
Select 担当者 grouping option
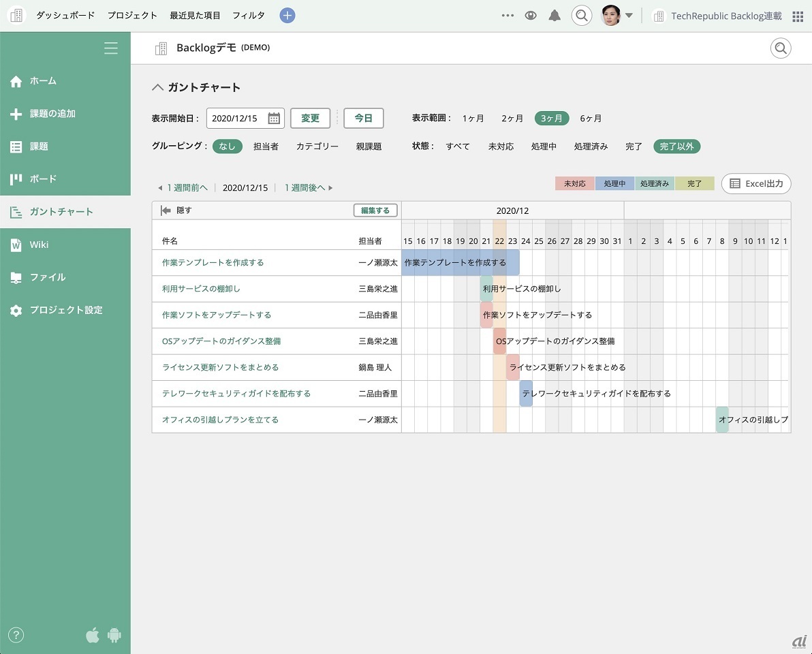[266, 146]
